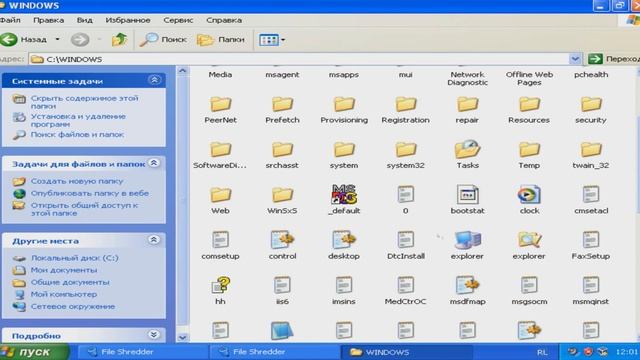The height and width of the screenshot is (360, 640).
Task: Click Открыть общий доступ к этой папке
Action: pos(84,209)
